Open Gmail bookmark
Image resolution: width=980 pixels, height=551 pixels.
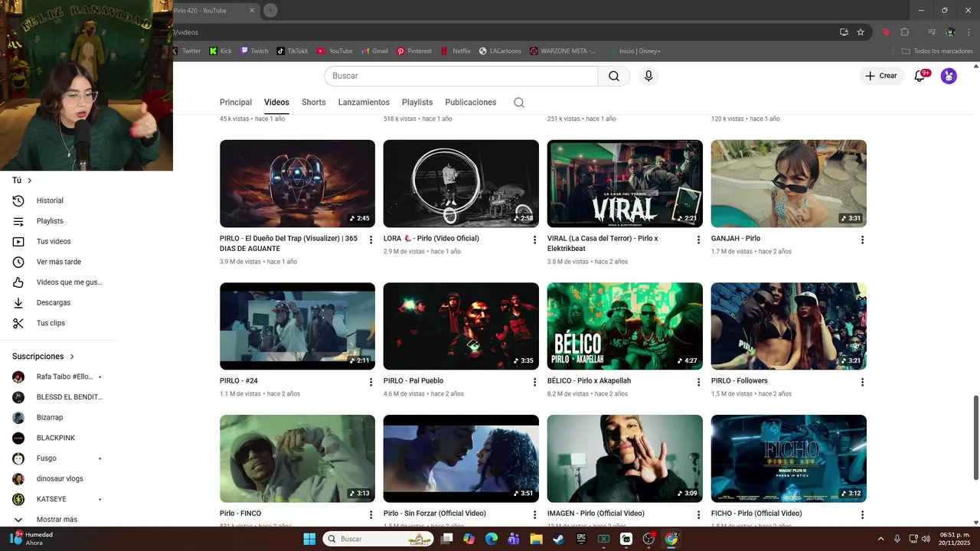374,51
